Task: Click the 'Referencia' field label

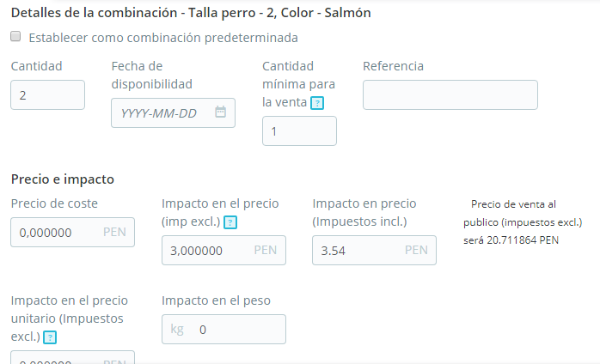Action: click(393, 66)
